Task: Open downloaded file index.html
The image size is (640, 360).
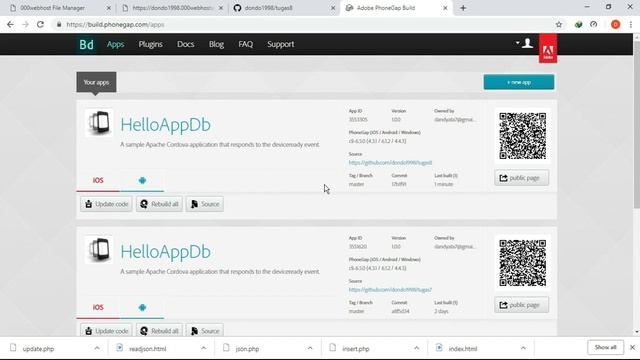Action: [x=463, y=349]
